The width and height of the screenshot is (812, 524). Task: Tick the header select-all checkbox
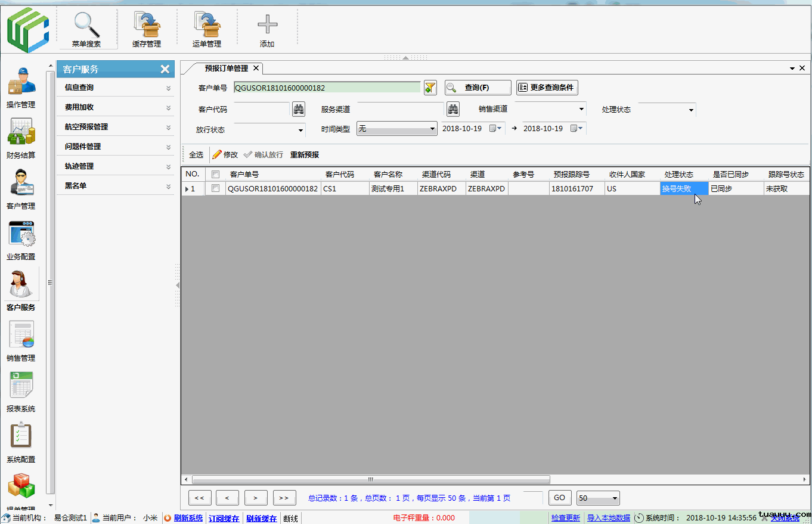tap(215, 175)
